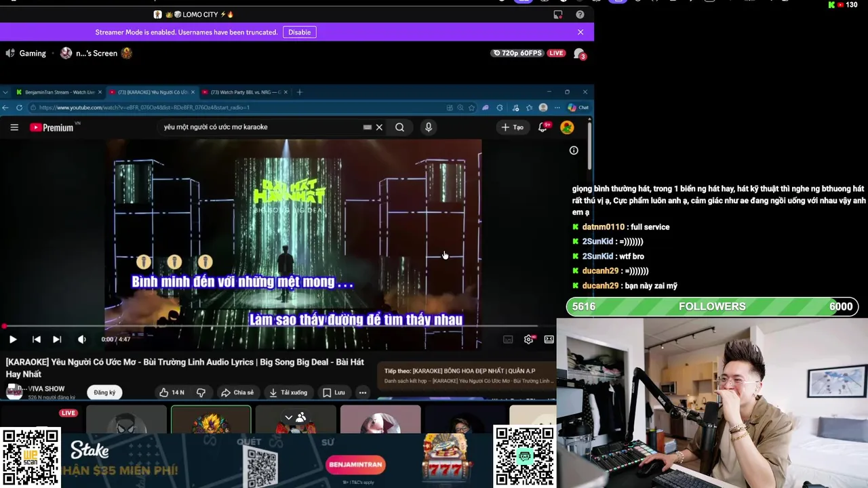Like the video showing 14 N
This screenshot has width=868, height=488.
click(172, 392)
